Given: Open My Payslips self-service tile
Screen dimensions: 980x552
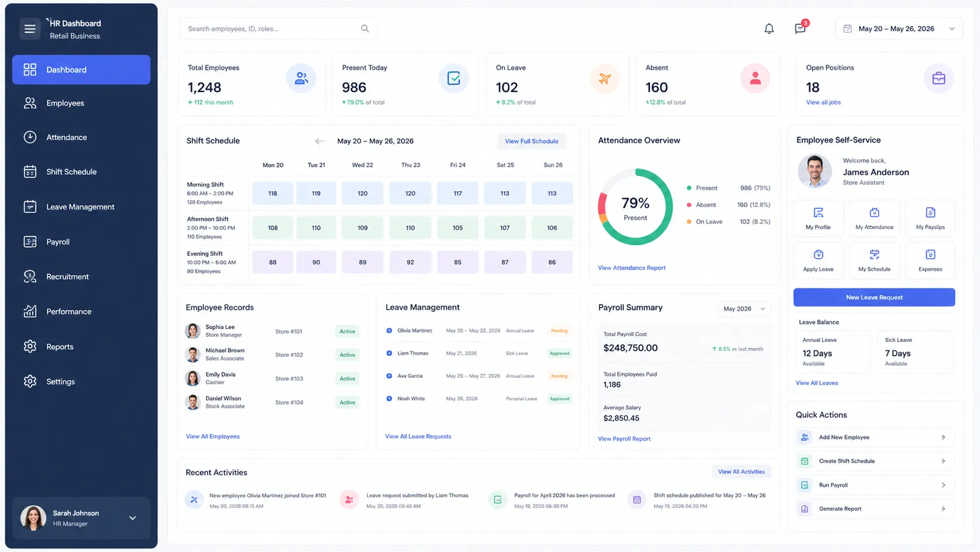Looking at the screenshot, I should pyautogui.click(x=930, y=218).
